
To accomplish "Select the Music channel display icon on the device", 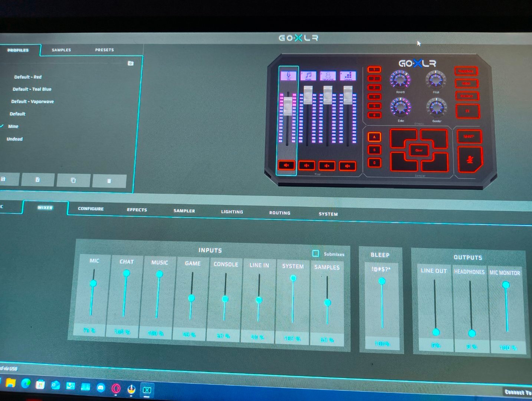I will tap(308, 76).
